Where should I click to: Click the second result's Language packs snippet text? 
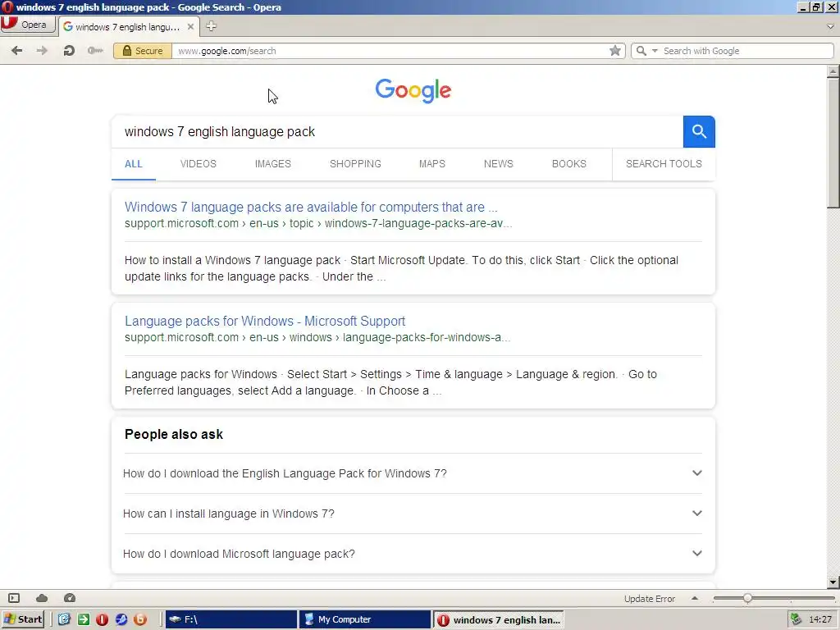[390, 382]
